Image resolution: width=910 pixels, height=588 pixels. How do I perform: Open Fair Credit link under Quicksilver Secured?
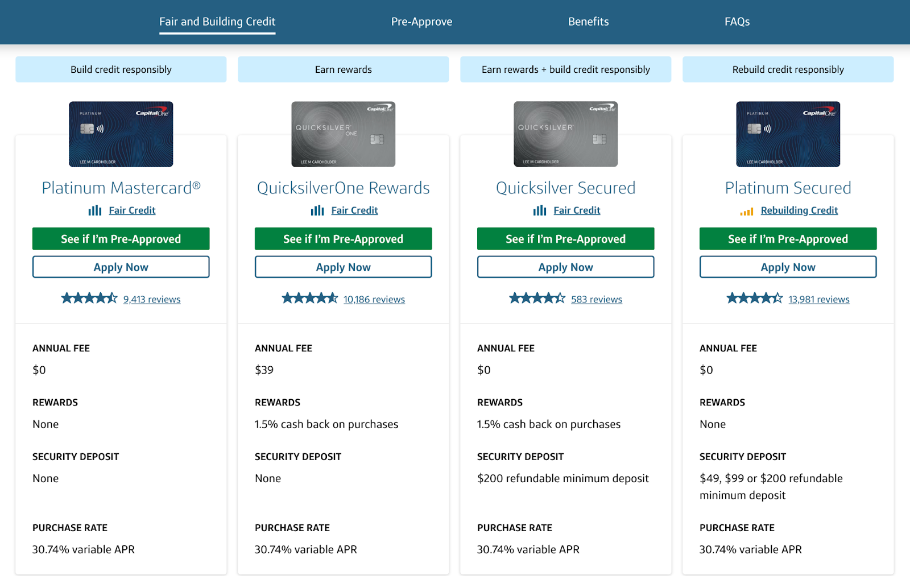click(577, 210)
